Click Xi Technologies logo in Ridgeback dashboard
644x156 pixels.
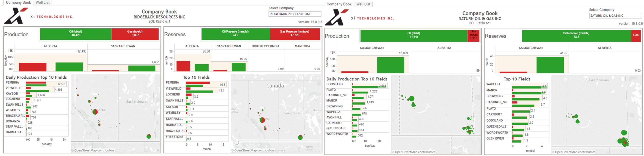click(x=38, y=16)
